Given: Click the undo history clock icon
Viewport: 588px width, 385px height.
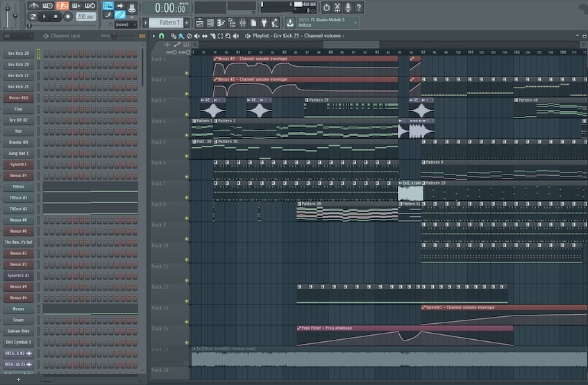Looking at the screenshot, I should click(x=326, y=7).
